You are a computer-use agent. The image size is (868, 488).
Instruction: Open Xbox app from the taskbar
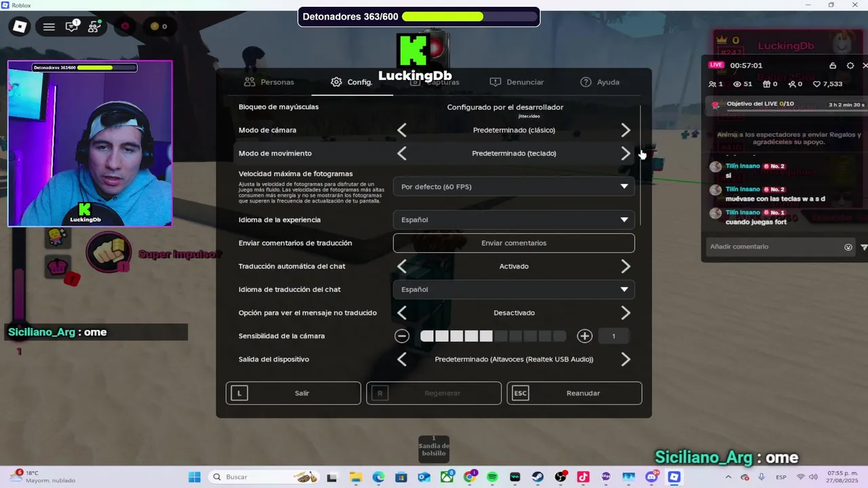tap(446, 477)
